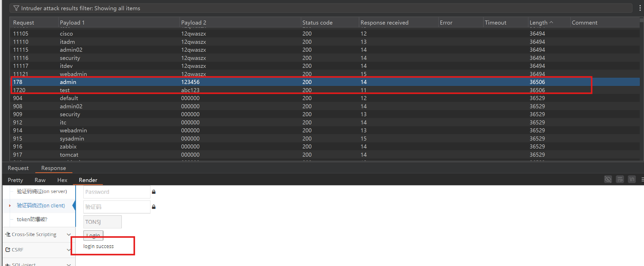Open the three-dot options menu beside filter bar
644x266 pixels.
point(640,8)
